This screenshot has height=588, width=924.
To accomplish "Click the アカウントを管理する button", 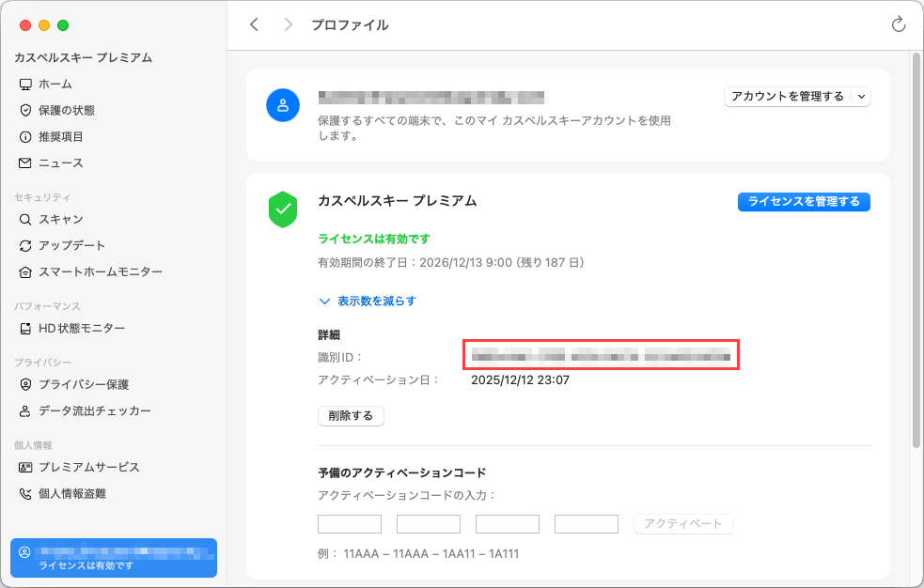I will tap(788, 97).
